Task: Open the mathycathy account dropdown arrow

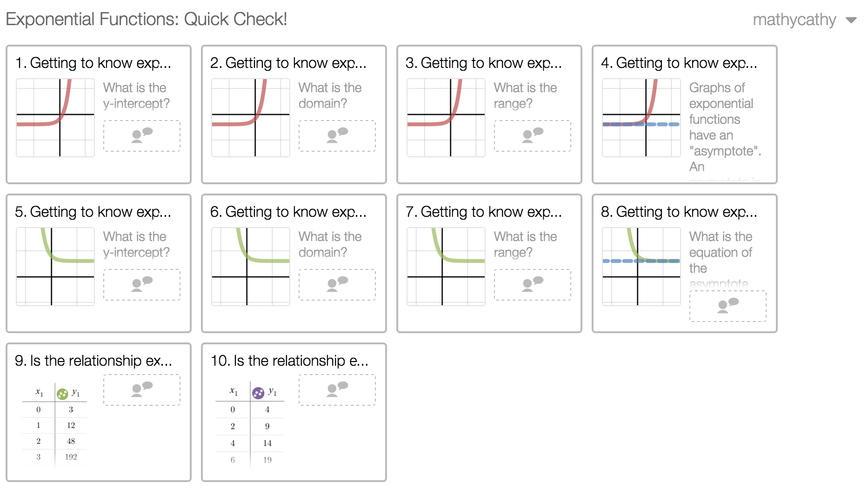Action: point(851,20)
